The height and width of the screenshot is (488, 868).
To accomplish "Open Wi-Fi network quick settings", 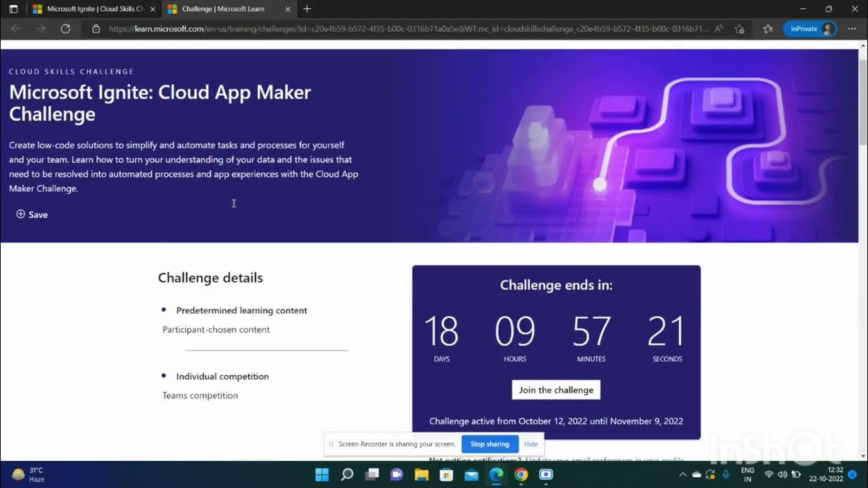I will [x=769, y=474].
